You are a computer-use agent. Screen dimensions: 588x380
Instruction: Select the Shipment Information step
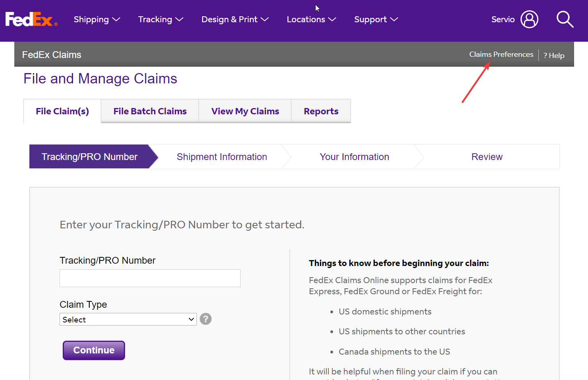pyautogui.click(x=222, y=157)
